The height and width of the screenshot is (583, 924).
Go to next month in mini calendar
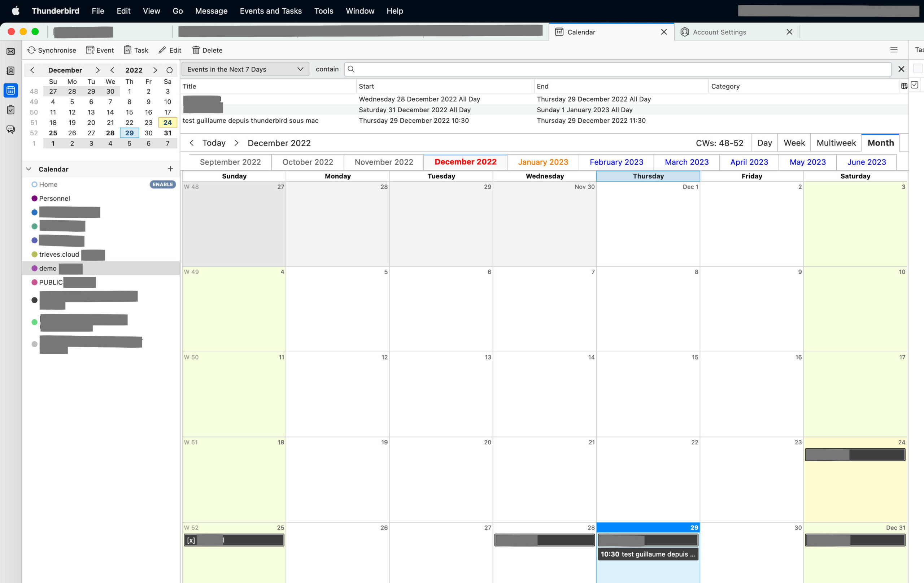[x=97, y=70]
